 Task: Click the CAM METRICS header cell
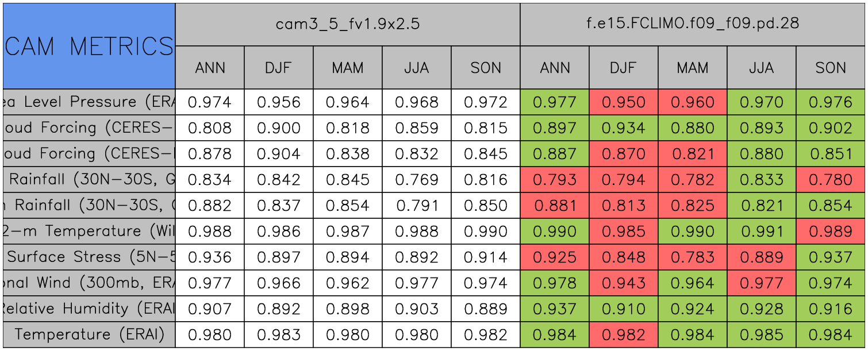point(89,46)
